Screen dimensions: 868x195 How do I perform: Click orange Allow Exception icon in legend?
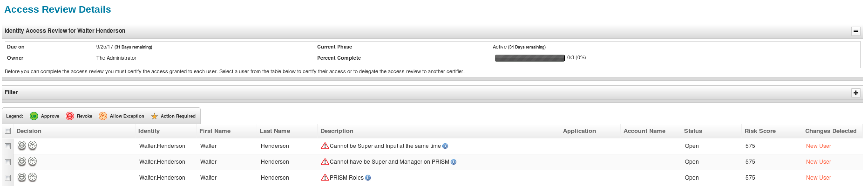(103, 116)
